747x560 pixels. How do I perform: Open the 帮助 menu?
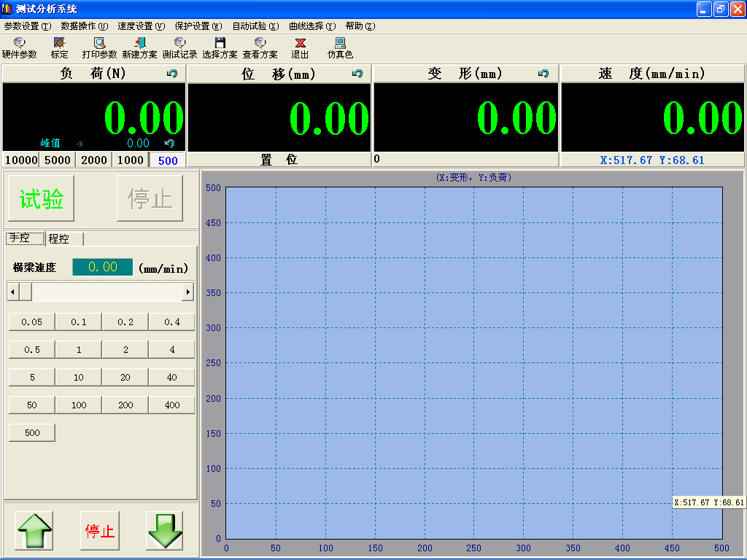360,26
